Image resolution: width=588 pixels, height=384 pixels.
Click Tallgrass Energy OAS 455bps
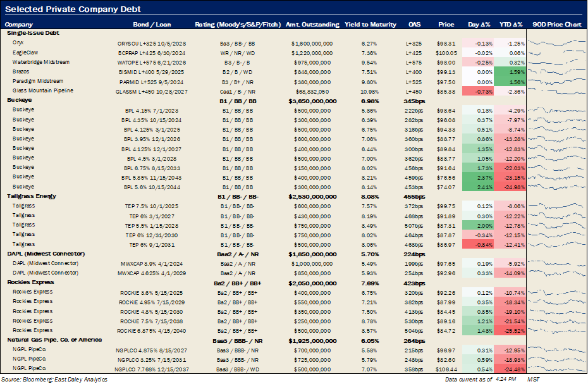(x=414, y=197)
